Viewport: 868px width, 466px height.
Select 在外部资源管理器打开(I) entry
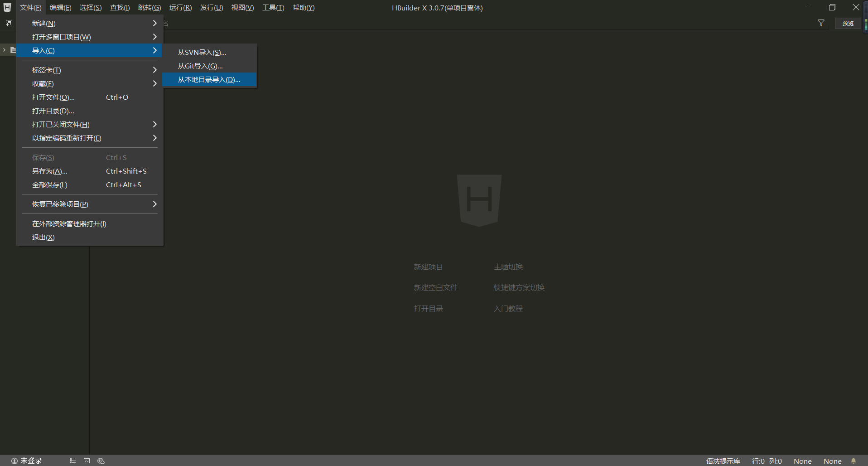(90, 223)
